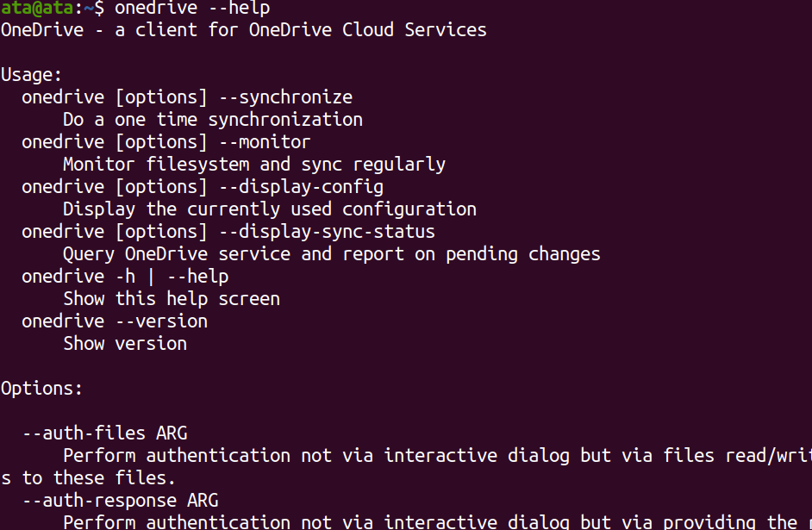
Task: Click the 'Do a one time synchronization' text
Action: [213, 120]
